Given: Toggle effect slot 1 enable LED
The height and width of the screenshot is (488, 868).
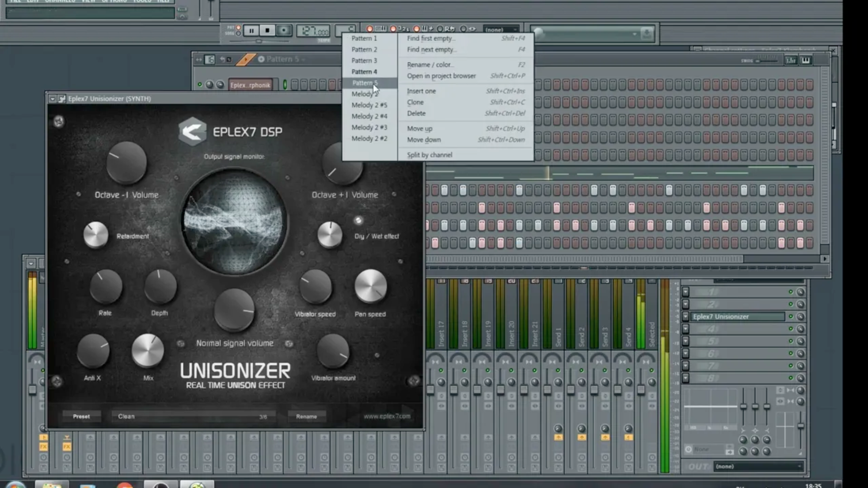Looking at the screenshot, I should (791, 292).
